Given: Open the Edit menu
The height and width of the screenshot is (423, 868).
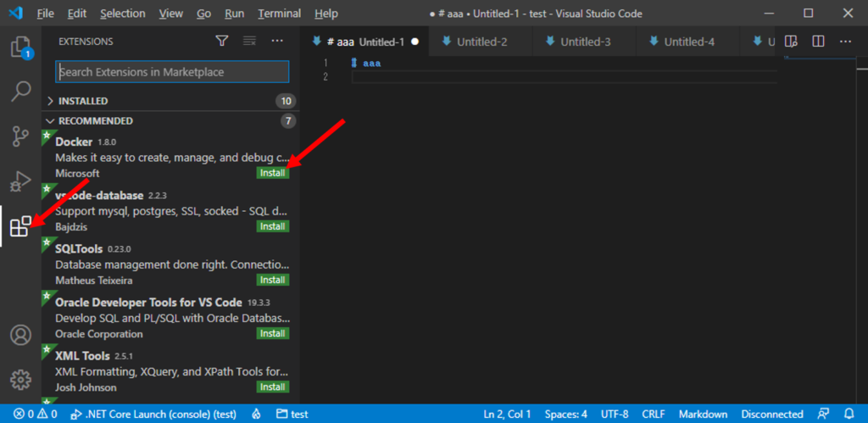Looking at the screenshot, I should coord(77,14).
